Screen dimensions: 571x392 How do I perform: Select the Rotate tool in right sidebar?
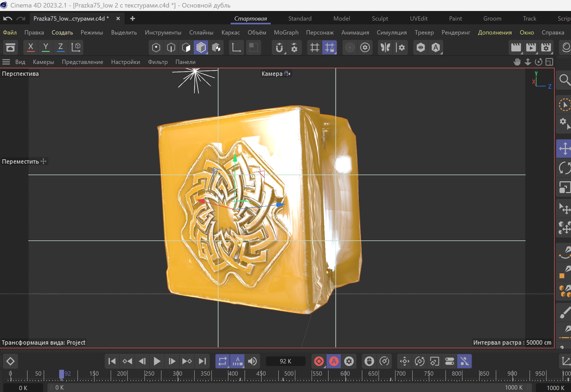point(565,168)
